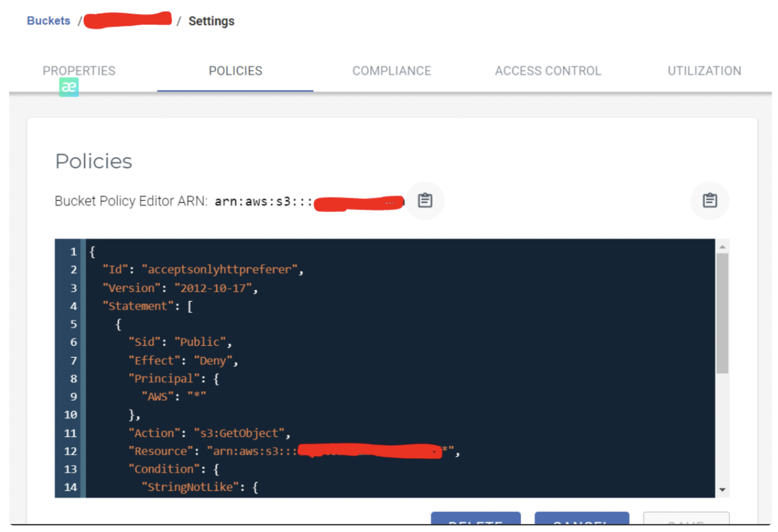The image size is (778, 532).
Task: Click line number 1 in the editor gutter
Action: (x=74, y=252)
